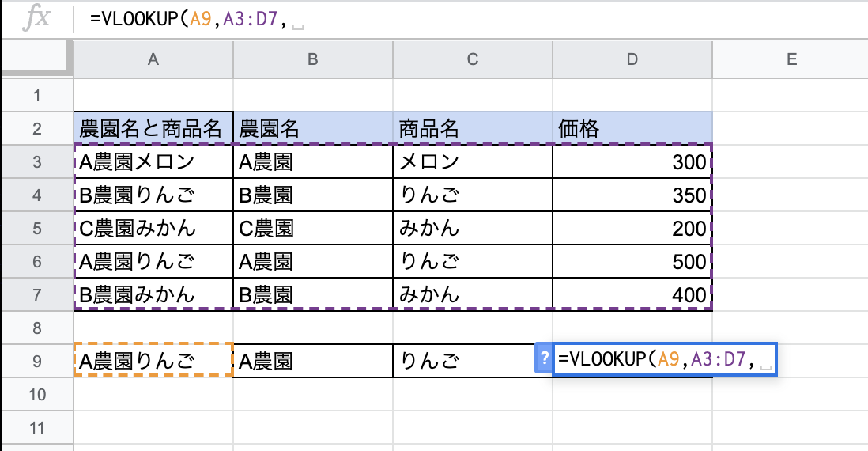868x451 pixels.
Task: Select row 3 header
Action: 37,161
